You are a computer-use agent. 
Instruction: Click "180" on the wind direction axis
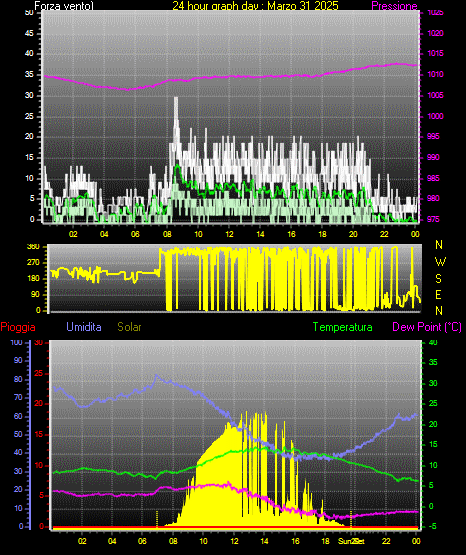(33, 279)
